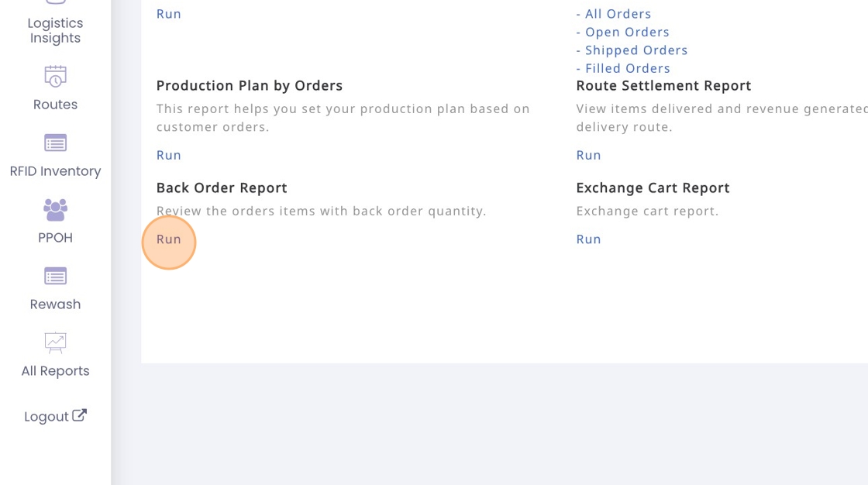The width and height of the screenshot is (868, 485).
Task: Click the RFID Inventory list icon
Action: click(55, 143)
